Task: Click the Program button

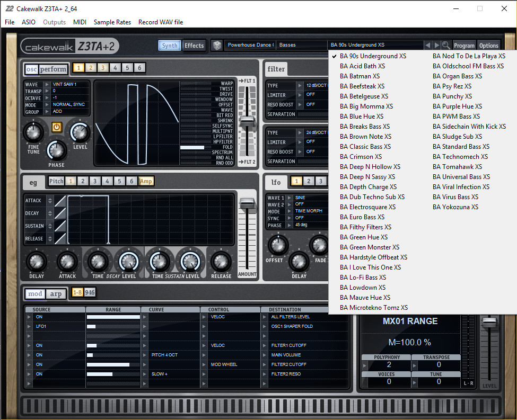Action: 464,46
